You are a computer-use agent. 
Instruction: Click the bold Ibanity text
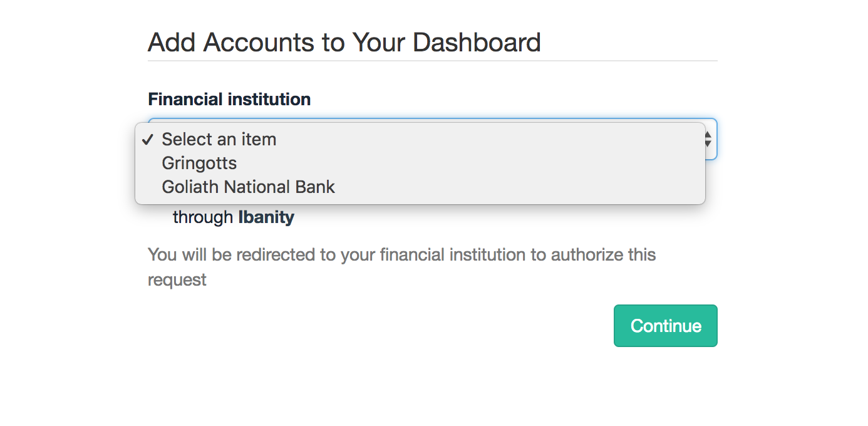pyautogui.click(x=266, y=217)
